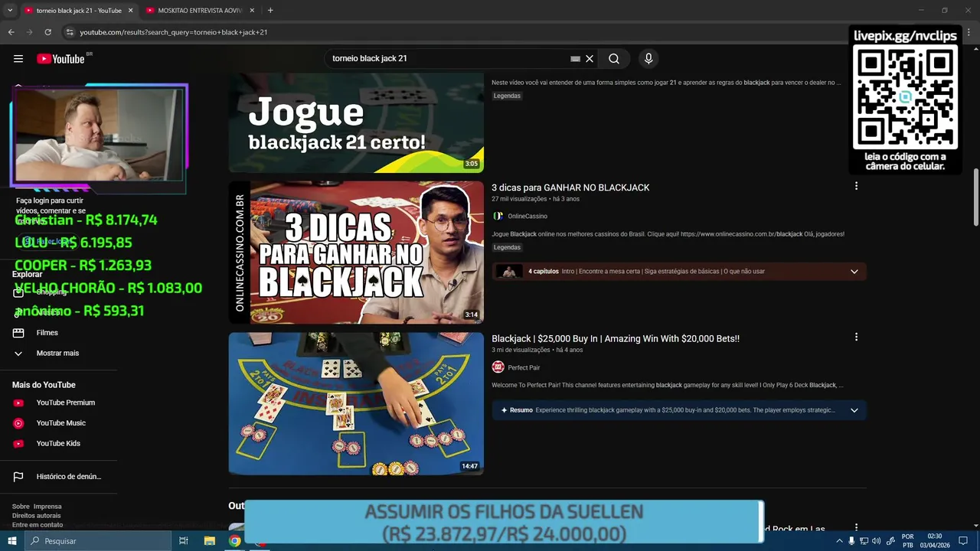Click the '3 mi de visualizações' text
The width and height of the screenshot is (980, 551).
pos(521,350)
